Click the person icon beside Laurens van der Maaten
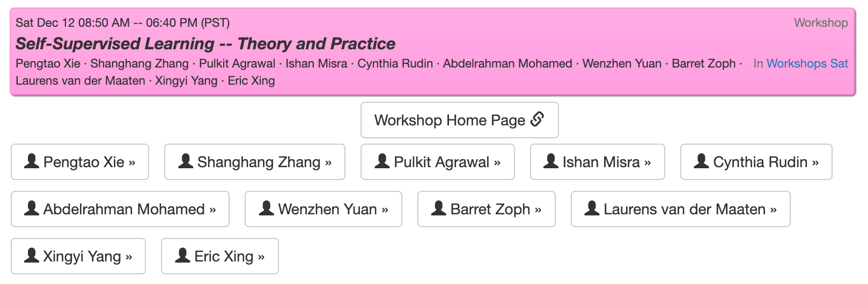The image size is (868, 284). (592, 208)
